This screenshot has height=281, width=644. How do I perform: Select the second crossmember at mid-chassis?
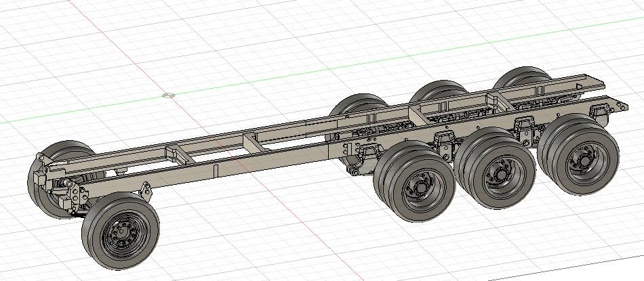256,142
